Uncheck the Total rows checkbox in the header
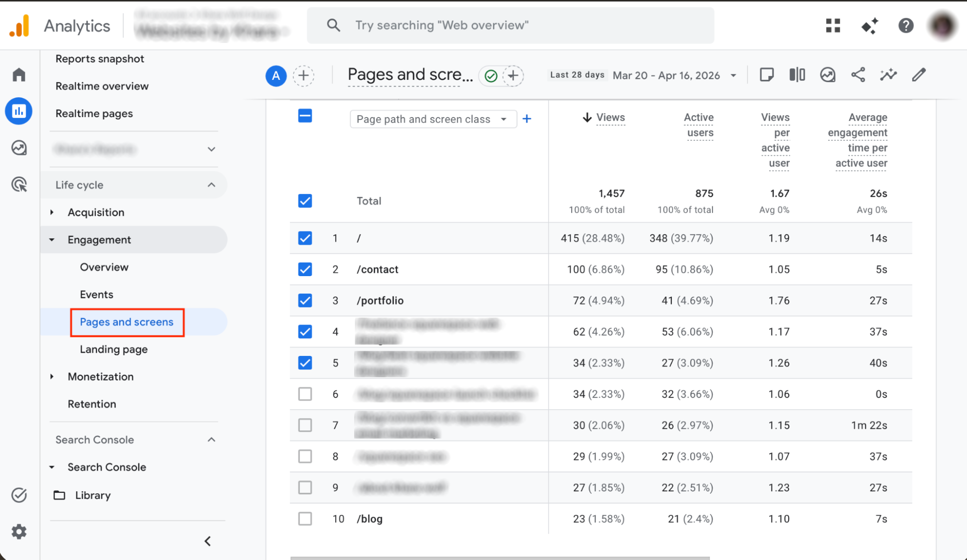The height and width of the screenshot is (560, 967). pyautogui.click(x=305, y=201)
